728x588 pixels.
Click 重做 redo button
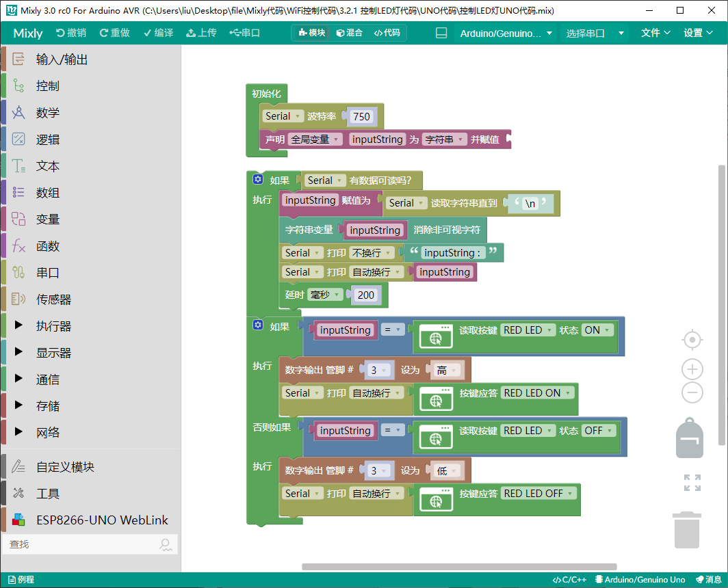pos(115,33)
